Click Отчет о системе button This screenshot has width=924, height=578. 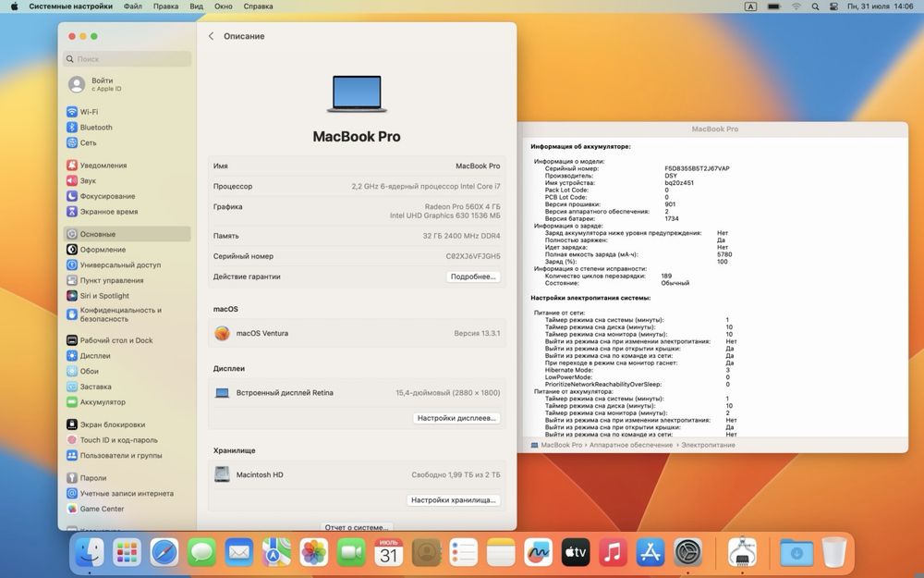pos(357,527)
